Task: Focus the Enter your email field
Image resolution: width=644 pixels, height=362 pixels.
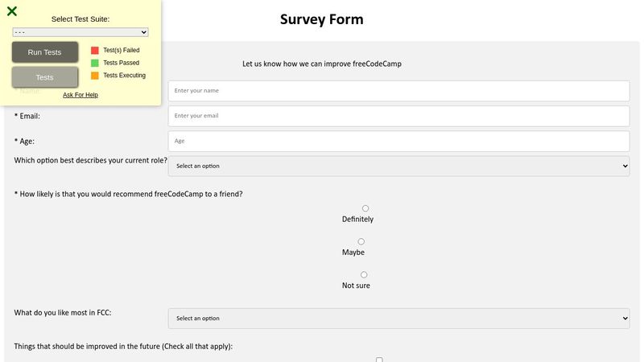Action: tap(398, 116)
